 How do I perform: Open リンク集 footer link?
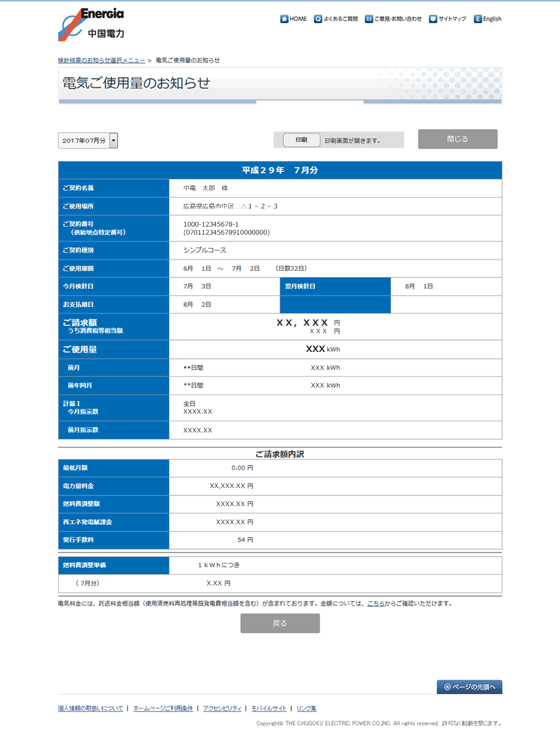306,708
